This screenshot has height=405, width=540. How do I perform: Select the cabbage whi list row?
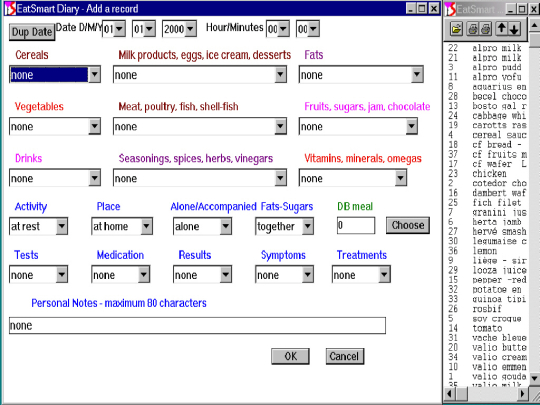click(486, 115)
